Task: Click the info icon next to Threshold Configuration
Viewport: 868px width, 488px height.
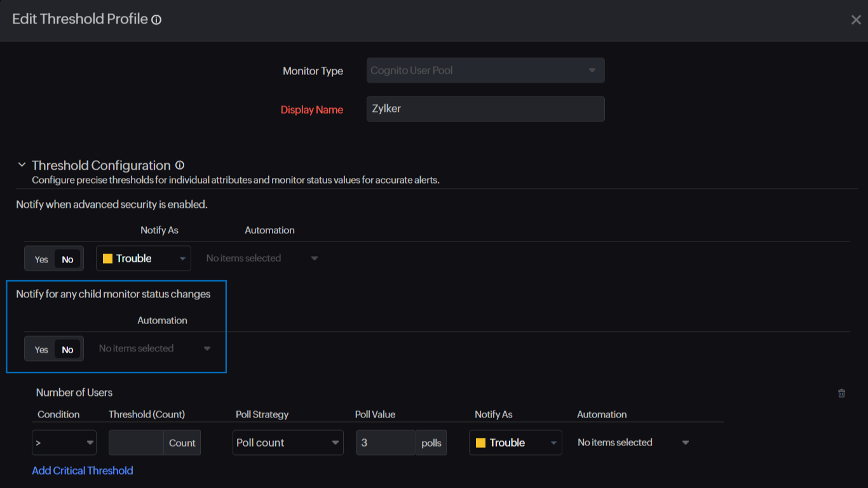Action: point(180,165)
